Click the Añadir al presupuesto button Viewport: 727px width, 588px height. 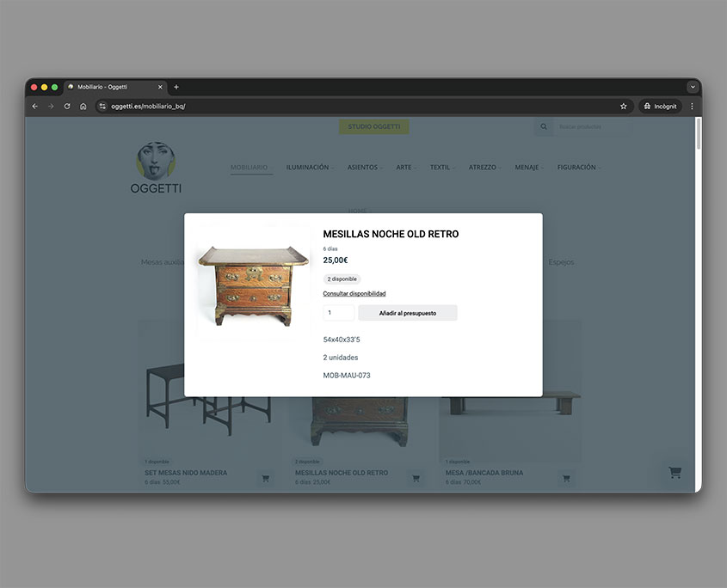[407, 313]
